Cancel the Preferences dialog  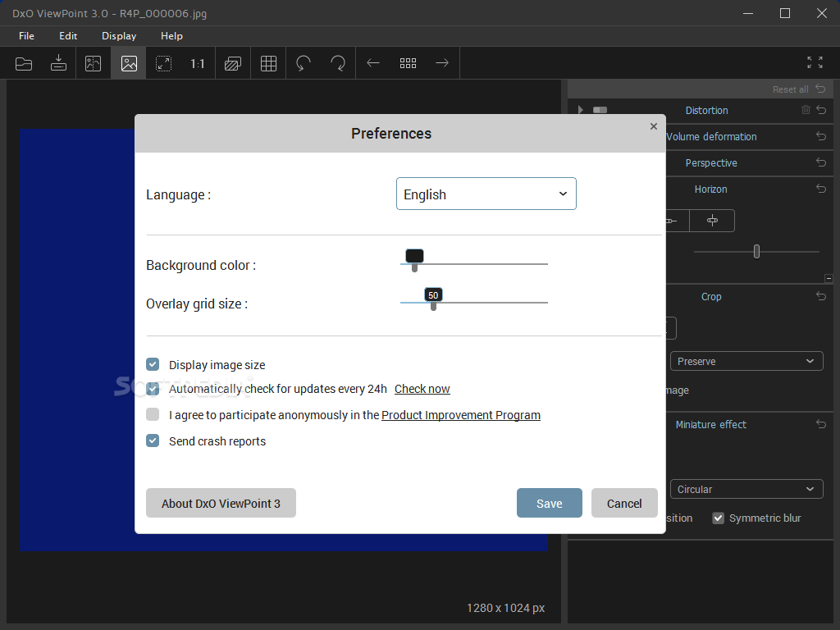(x=624, y=503)
